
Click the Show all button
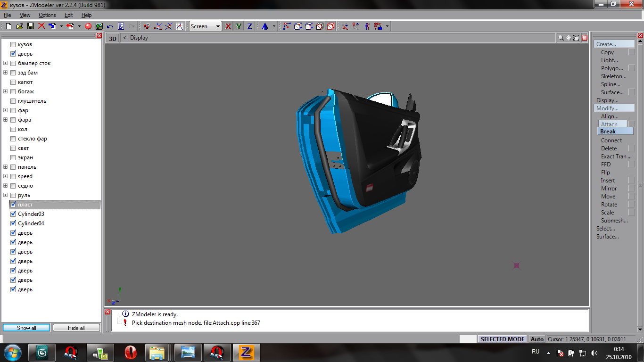click(26, 328)
